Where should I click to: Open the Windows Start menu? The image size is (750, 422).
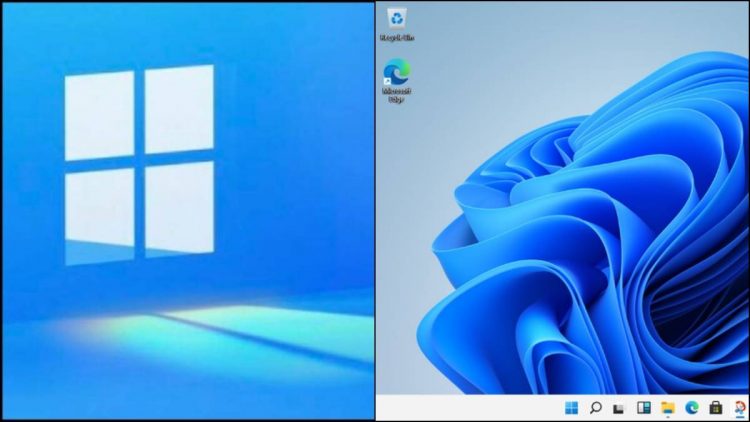pyautogui.click(x=571, y=408)
